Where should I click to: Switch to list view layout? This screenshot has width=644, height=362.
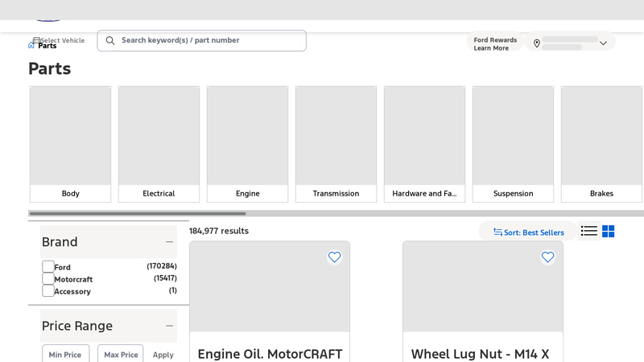point(589,231)
